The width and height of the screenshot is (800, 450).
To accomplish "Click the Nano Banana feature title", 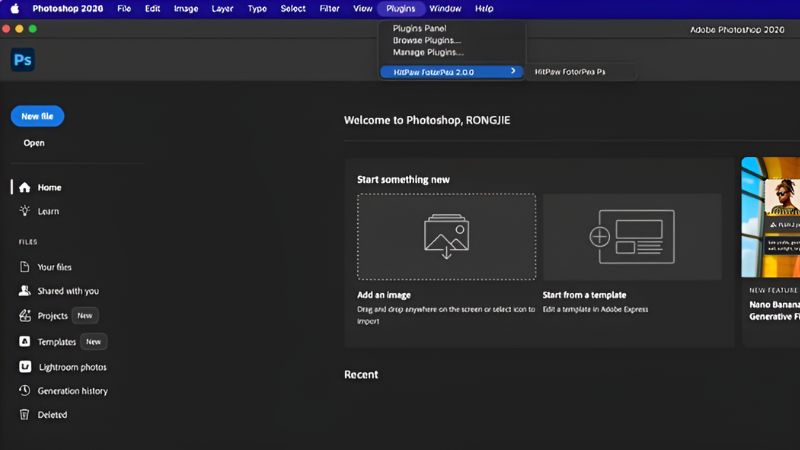I will pyautogui.click(x=774, y=310).
